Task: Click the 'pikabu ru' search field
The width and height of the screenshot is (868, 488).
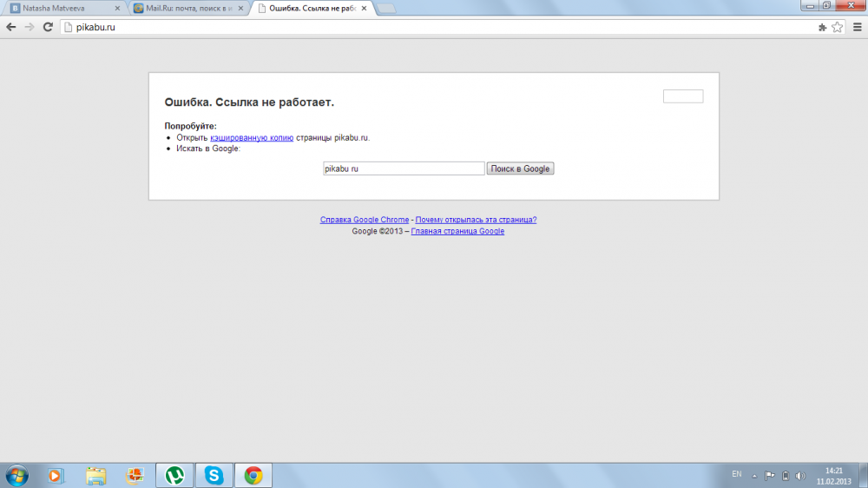Action: pyautogui.click(x=404, y=168)
